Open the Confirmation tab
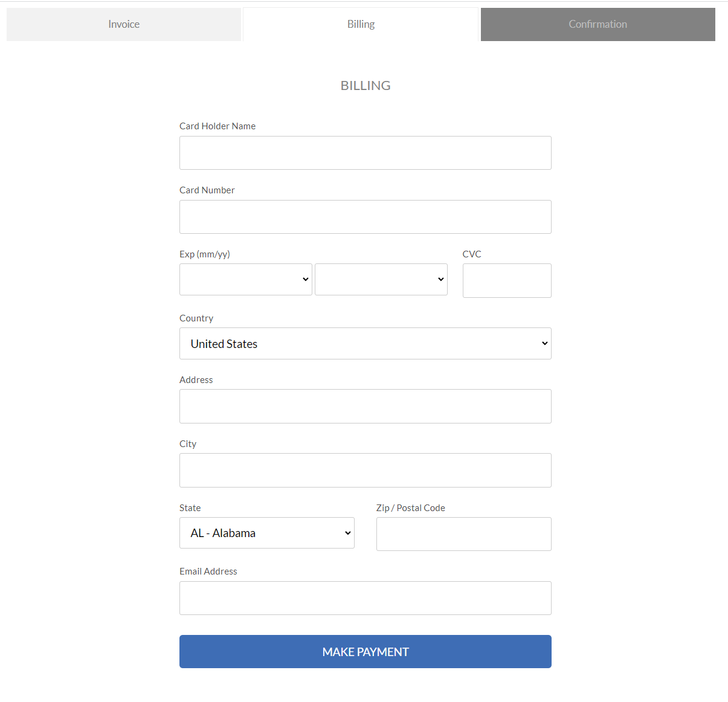This screenshot has width=728, height=702. tap(598, 24)
